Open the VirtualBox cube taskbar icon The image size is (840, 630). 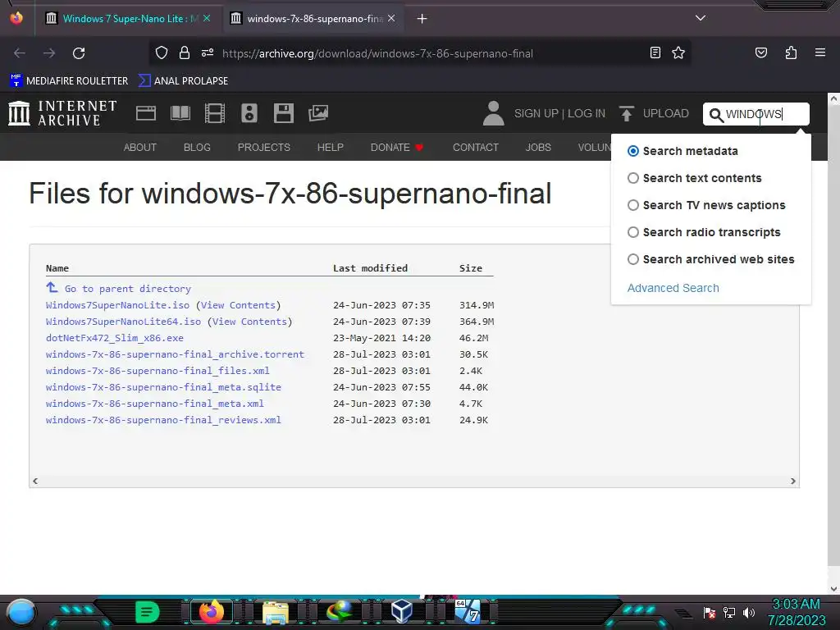pyautogui.click(x=402, y=611)
